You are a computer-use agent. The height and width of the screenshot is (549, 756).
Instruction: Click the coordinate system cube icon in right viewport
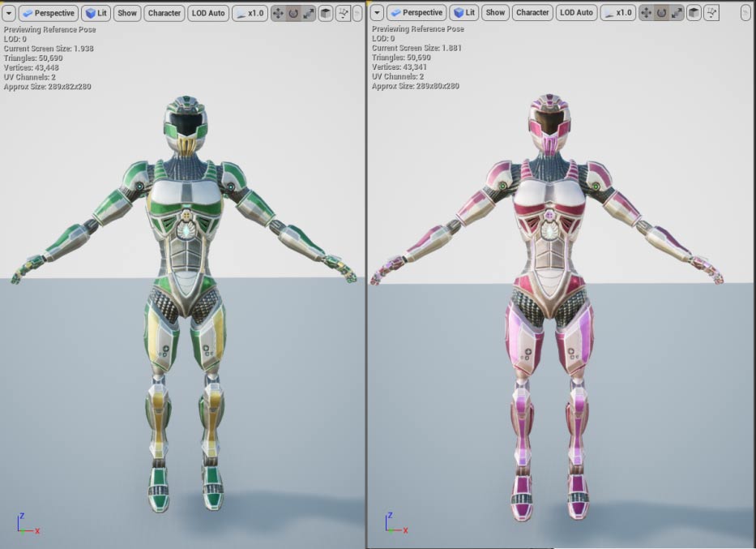[x=693, y=13]
